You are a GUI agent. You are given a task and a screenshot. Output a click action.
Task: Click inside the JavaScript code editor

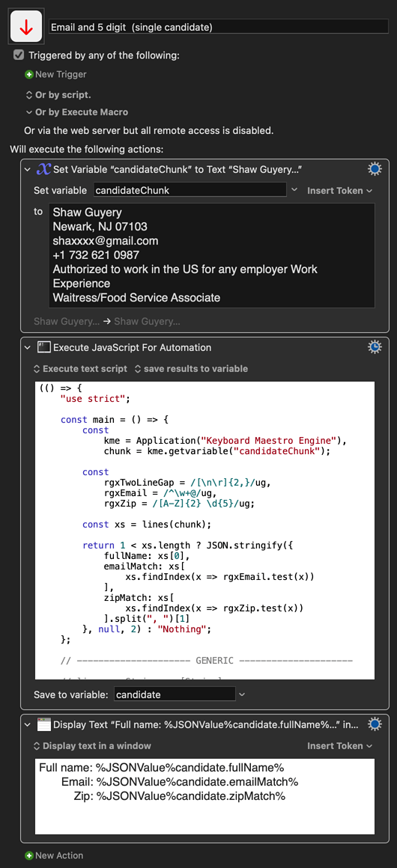(x=204, y=531)
